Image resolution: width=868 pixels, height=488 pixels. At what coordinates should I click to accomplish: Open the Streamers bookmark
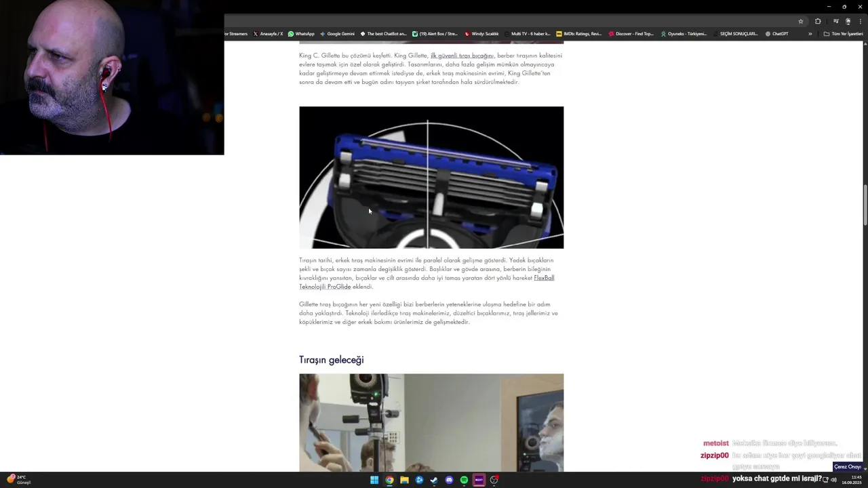point(237,34)
